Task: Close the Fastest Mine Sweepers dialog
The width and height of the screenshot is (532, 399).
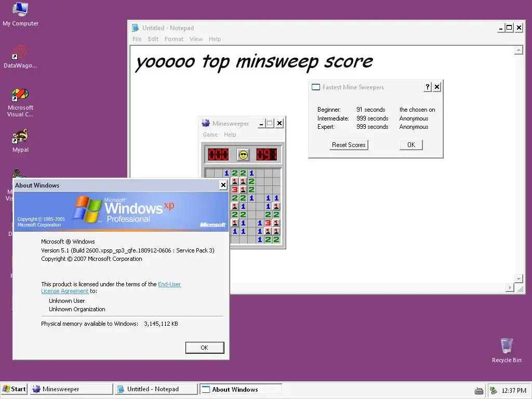Action: (x=437, y=87)
